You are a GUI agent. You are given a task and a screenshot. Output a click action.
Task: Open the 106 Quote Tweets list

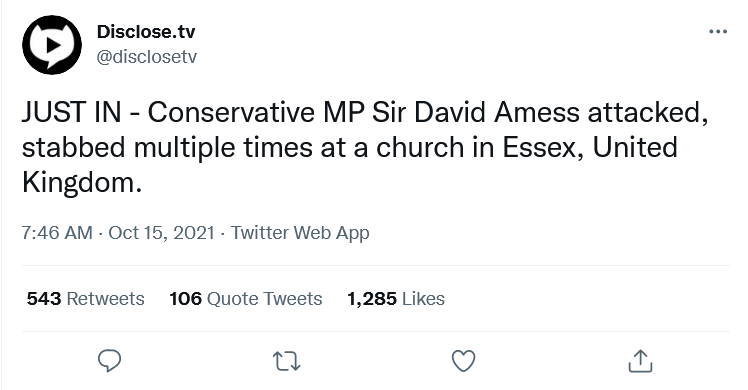(x=246, y=299)
